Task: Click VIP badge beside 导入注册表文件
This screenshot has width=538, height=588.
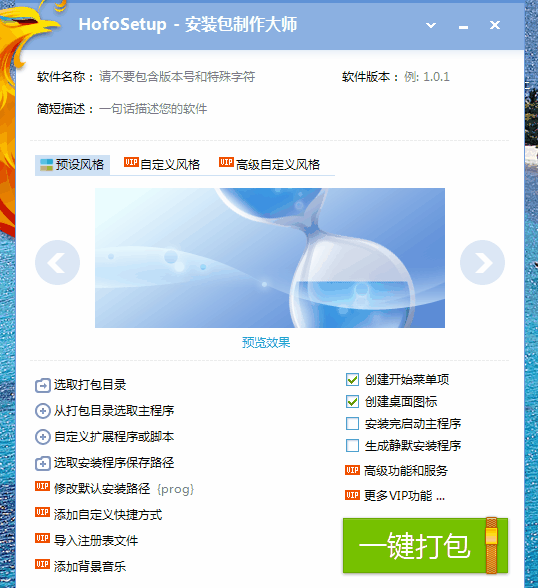Action: point(42,538)
